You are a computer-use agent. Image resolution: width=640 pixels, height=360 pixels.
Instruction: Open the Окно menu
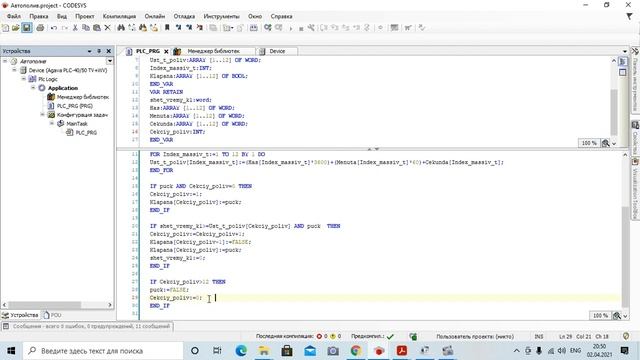pos(255,16)
